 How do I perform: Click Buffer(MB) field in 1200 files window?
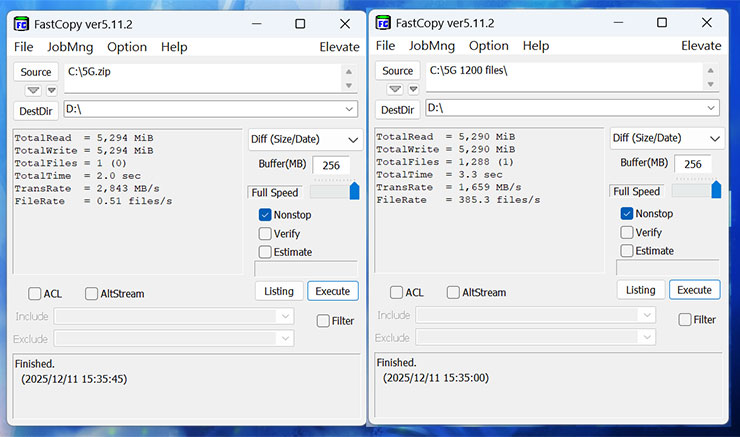[692, 165]
